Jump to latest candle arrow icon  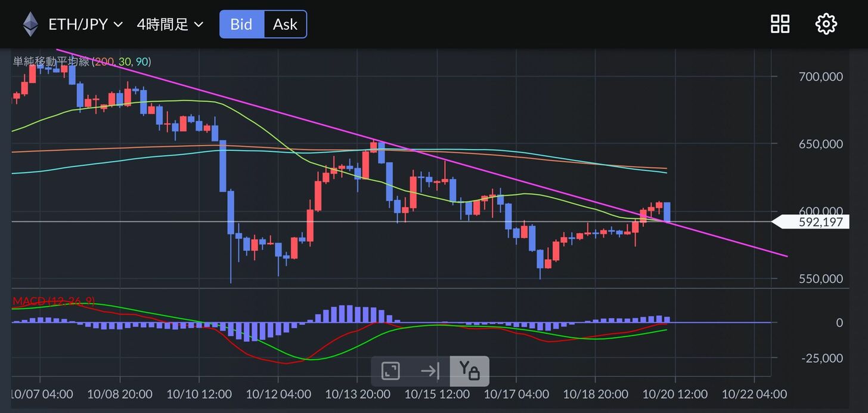430,371
